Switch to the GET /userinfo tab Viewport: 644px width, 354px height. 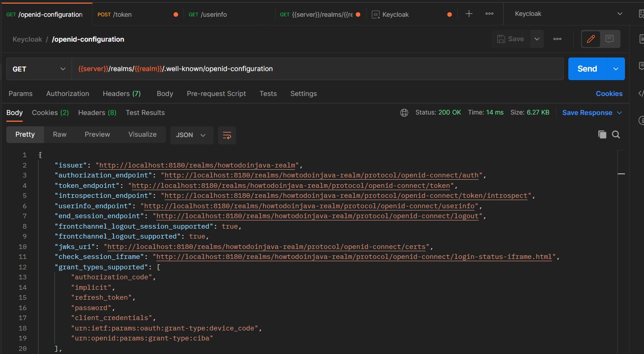click(230, 14)
